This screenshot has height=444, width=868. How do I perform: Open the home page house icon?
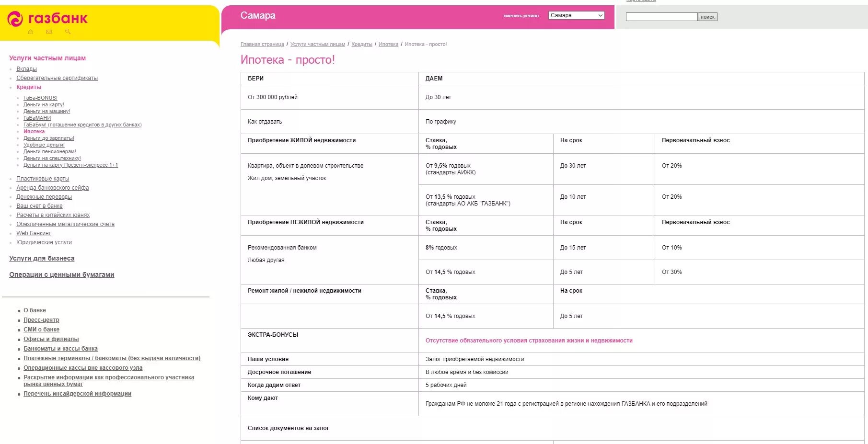[30, 32]
